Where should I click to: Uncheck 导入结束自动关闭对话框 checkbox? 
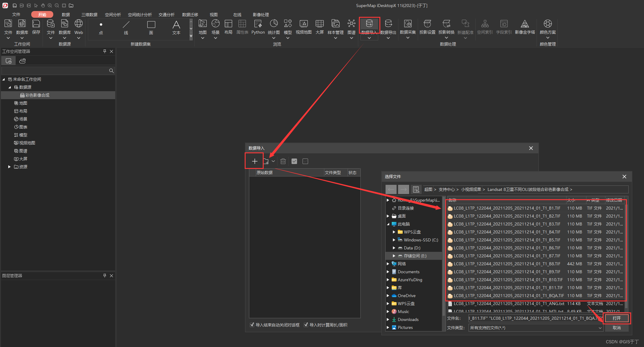point(252,325)
